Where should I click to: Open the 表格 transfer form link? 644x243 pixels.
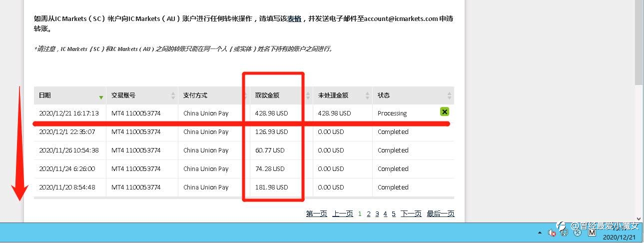click(x=294, y=18)
